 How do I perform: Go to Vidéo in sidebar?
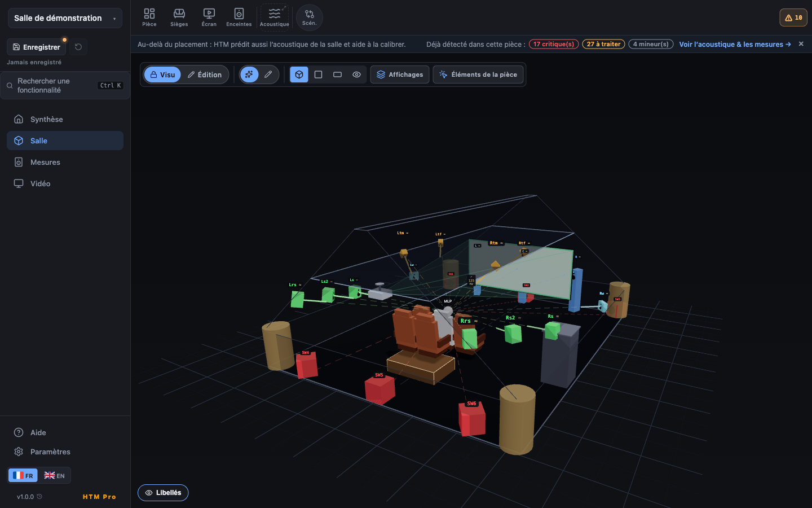click(x=65, y=183)
